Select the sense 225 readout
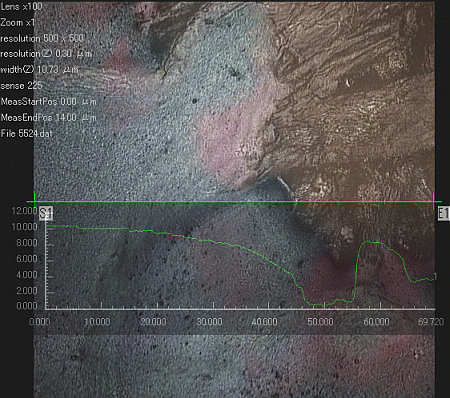Viewport: 450px width, 398px height. (x=21, y=86)
